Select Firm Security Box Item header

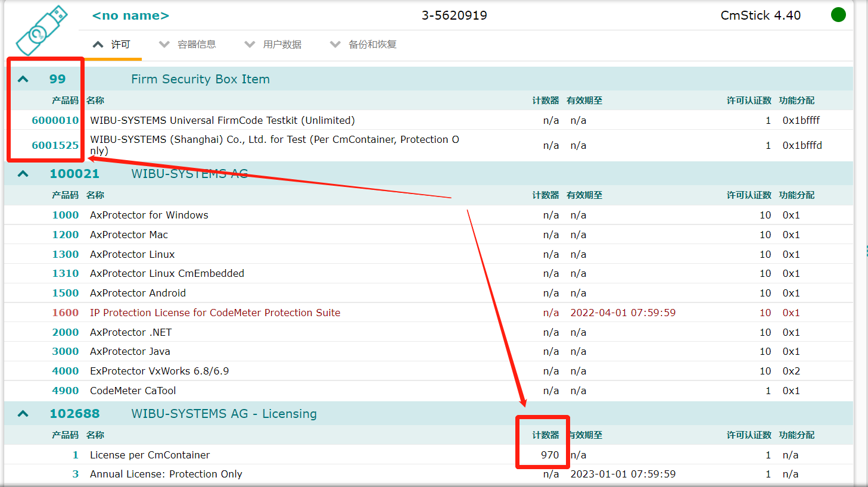point(200,79)
